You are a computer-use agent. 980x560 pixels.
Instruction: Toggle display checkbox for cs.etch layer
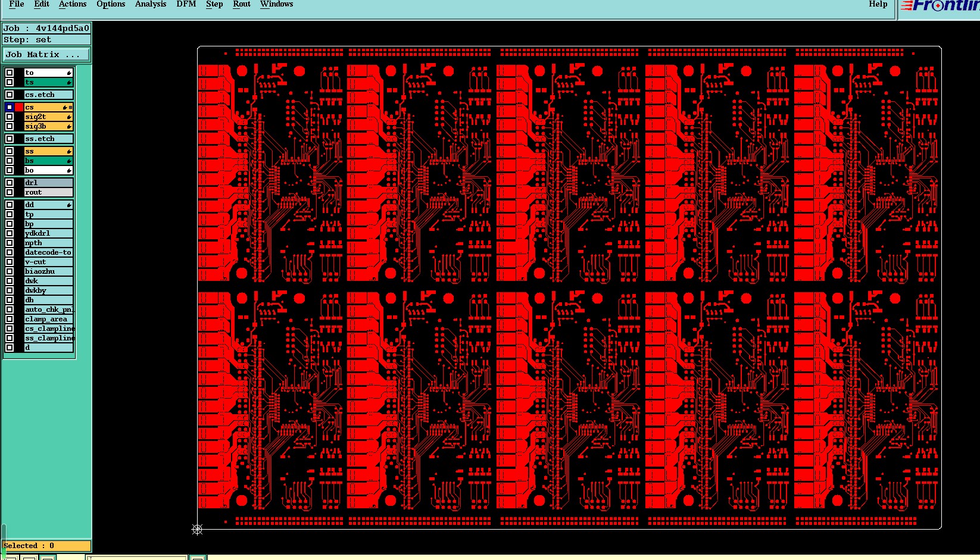(x=10, y=95)
